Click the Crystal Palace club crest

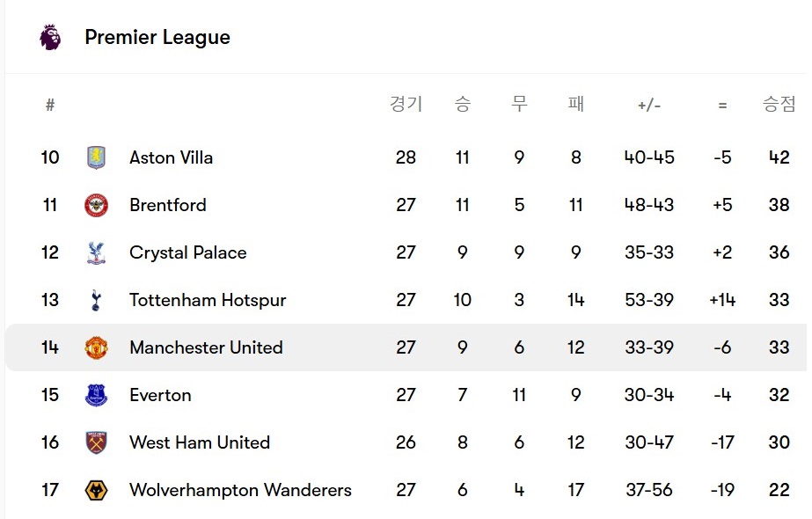96,252
